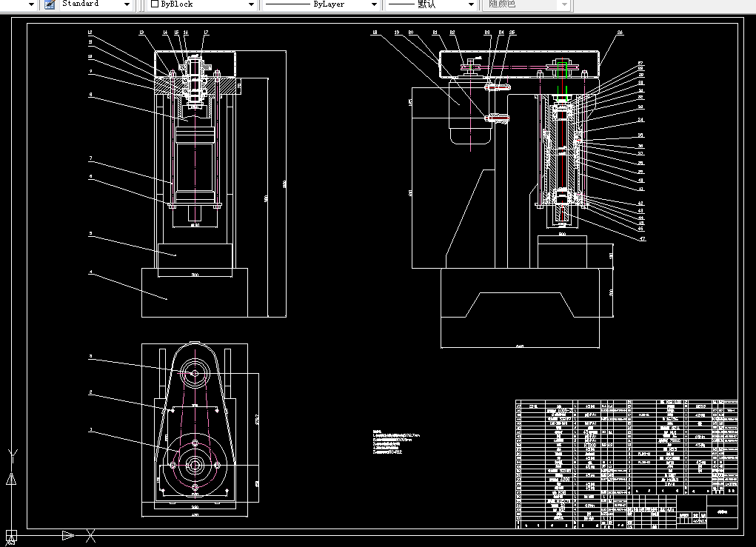Select part balloon number 26
This screenshot has width=756, height=547.
point(620,33)
